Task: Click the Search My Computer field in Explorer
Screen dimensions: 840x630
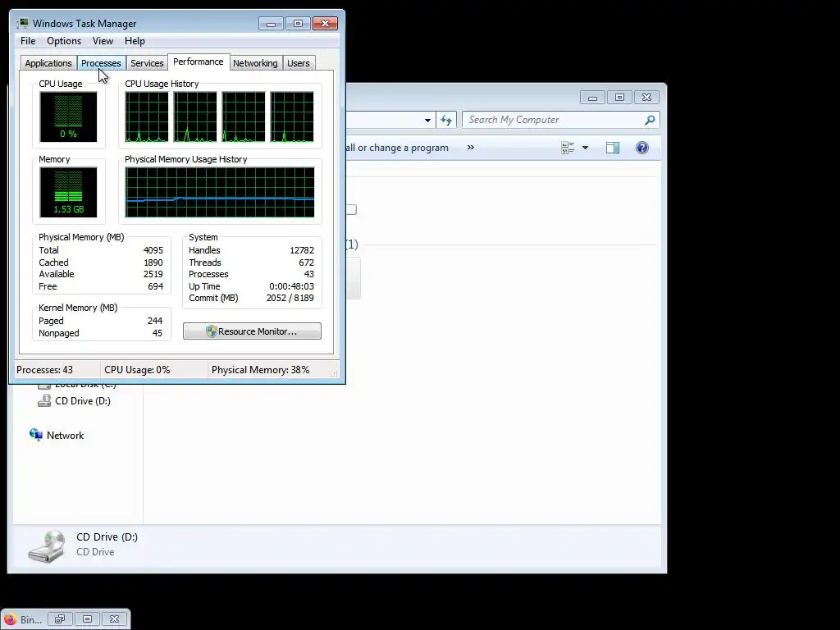Action: point(555,120)
